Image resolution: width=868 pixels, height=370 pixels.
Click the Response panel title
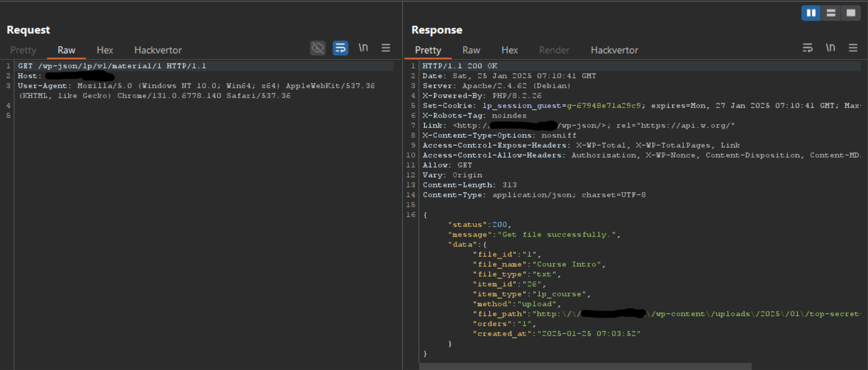pos(437,30)
